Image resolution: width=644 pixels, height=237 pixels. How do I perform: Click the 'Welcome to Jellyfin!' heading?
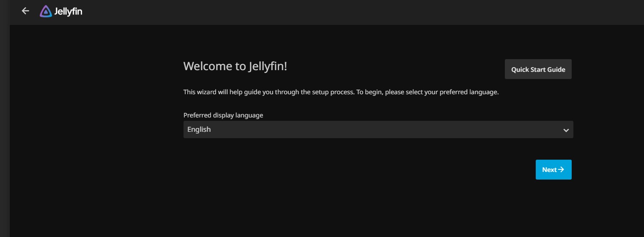235,66
